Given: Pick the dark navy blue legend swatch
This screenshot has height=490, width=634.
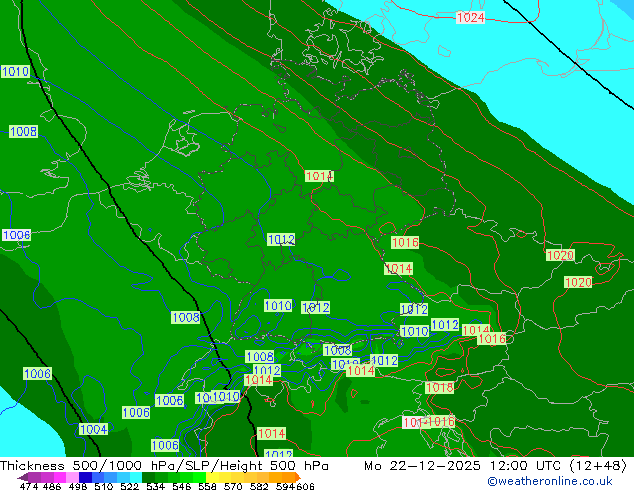Looking at the screenshot, I should click(x=85, y=477).
